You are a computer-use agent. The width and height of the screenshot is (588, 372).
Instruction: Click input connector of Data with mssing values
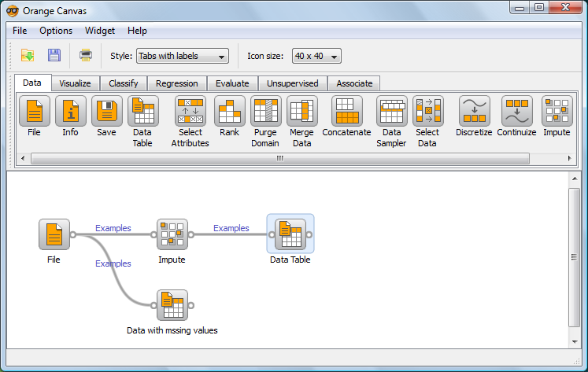coord(153,305)
